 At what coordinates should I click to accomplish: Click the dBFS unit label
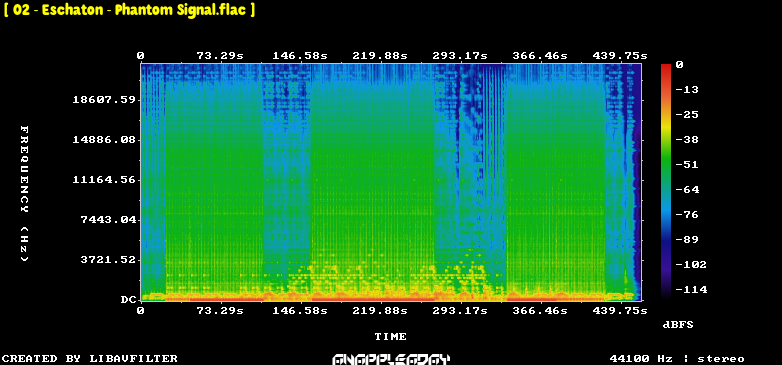(678, 325)
